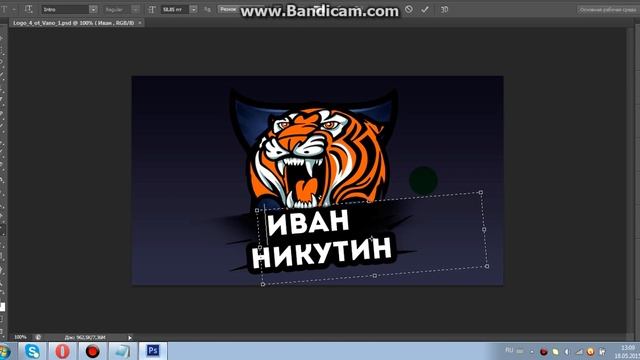Click the bottom-right text box handle
Image resolution: width=640 pixels, height=360 pixels.
[x=487, y=266]
